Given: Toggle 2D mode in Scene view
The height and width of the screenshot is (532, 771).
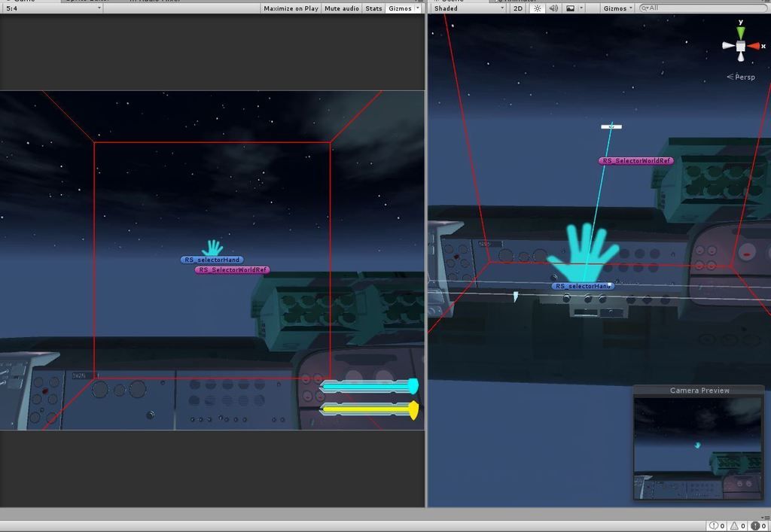Looking at the screenshot, I should [x=518, y=8].
